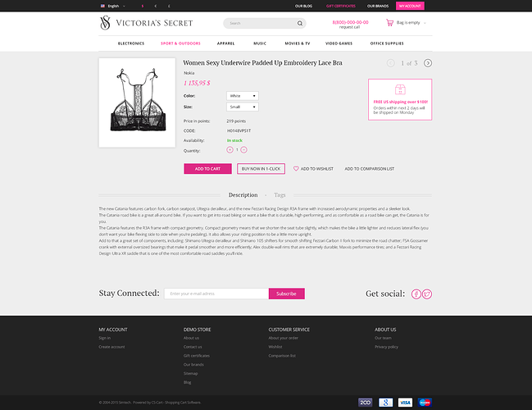Image resolution: width=532 pixels, height=410 pixels.
Task: Click footer About your order link
Action: point(284,338)
